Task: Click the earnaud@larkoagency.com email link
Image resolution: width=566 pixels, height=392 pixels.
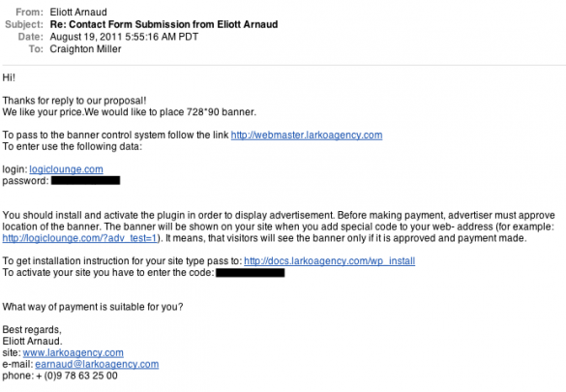Action: [97, 364]
